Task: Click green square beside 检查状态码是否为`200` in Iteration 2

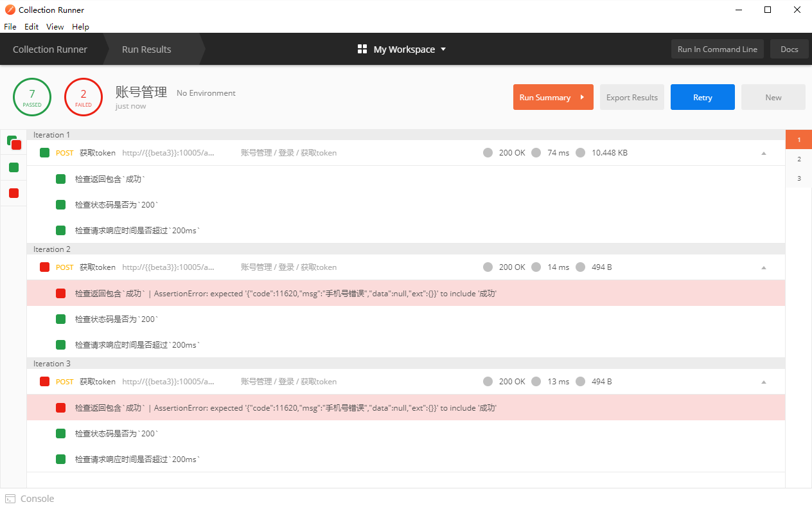Action: 60,319
